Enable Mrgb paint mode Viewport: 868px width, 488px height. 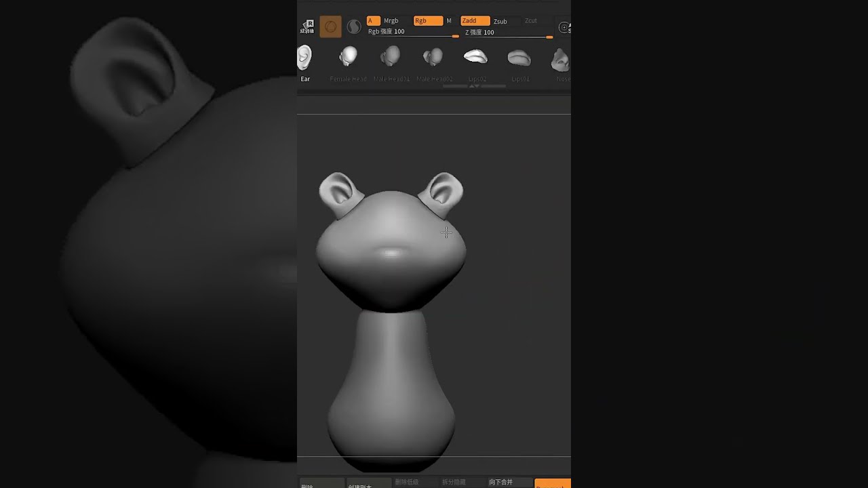coord(391,21)
